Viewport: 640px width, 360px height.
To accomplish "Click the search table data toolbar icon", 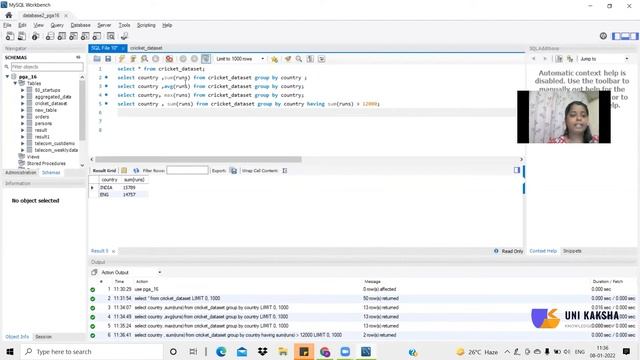I will pos(111,36).
